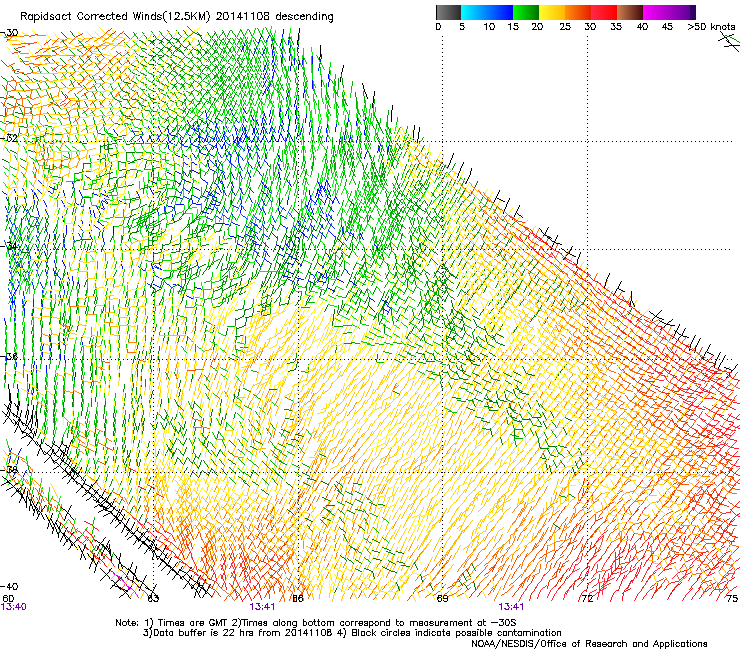Image resolution: width=740 pixels, height=650 pixels.
Task: Click the legend label '25'
Action: click(565, 27)
